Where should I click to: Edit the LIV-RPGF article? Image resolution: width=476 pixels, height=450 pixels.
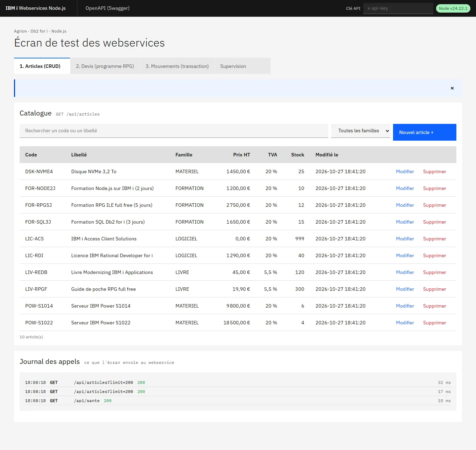pos(405,289)
